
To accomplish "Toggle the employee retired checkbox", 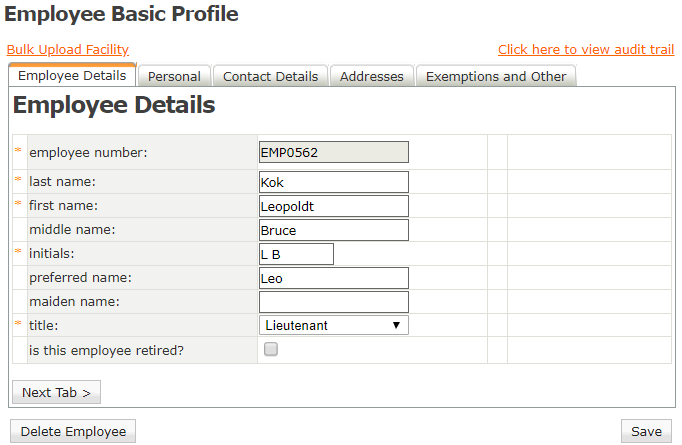I will coord(271,349).
